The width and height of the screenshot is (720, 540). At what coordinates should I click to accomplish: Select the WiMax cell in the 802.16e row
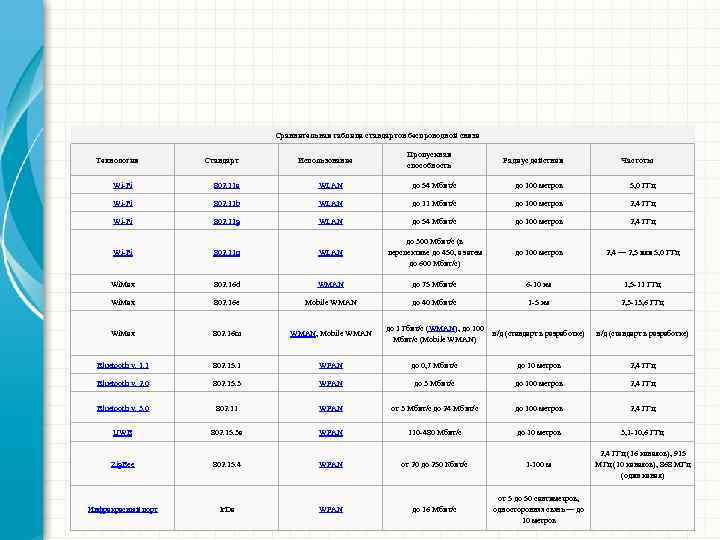[x=123, y=302]
